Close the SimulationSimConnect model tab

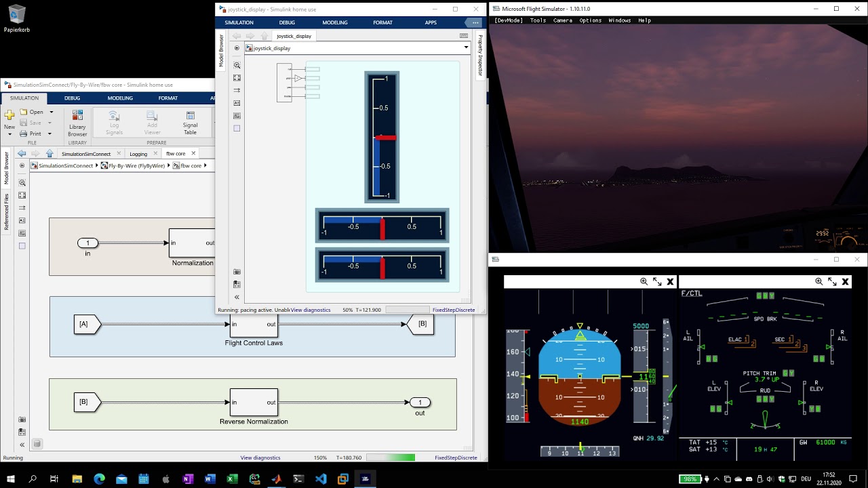(119, 154)
